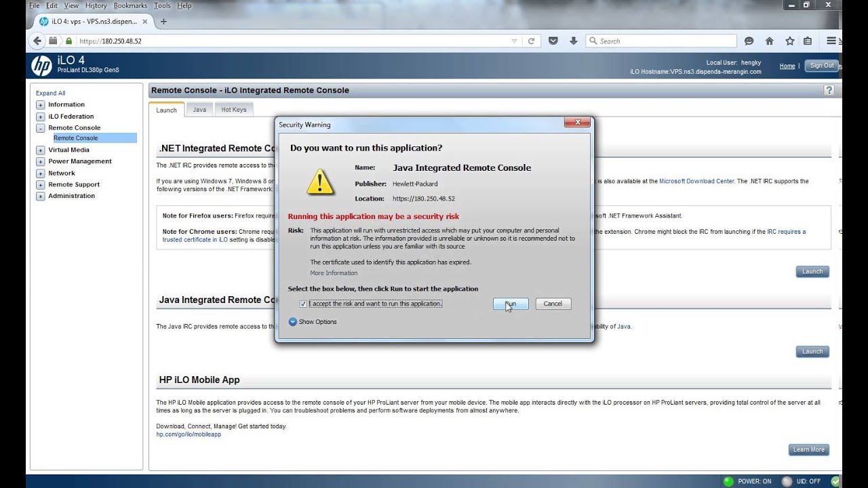
Task: Switch to the Launch tab
Action: click(x=166, y=110)
